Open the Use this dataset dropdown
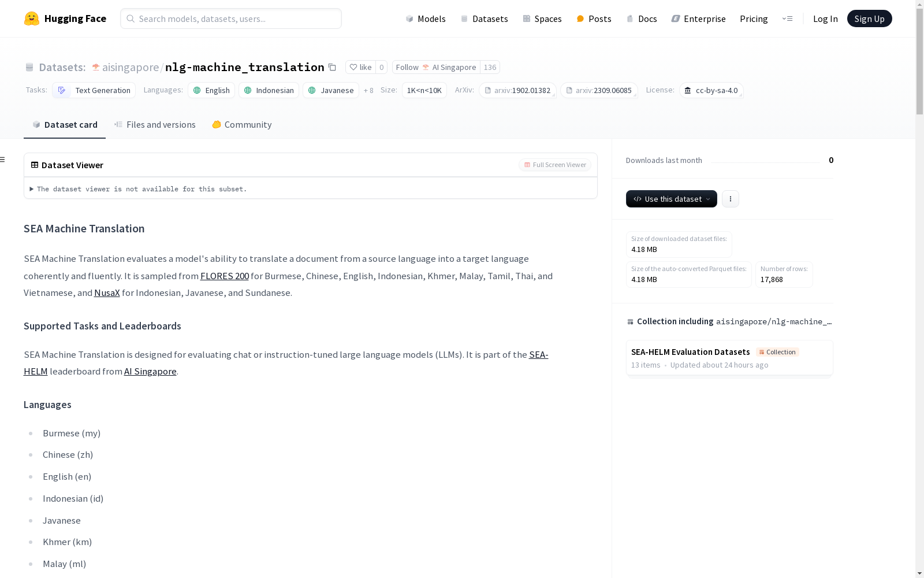This screenshot has width=924, height=578. pyautogui.click(x=672, y=199)
